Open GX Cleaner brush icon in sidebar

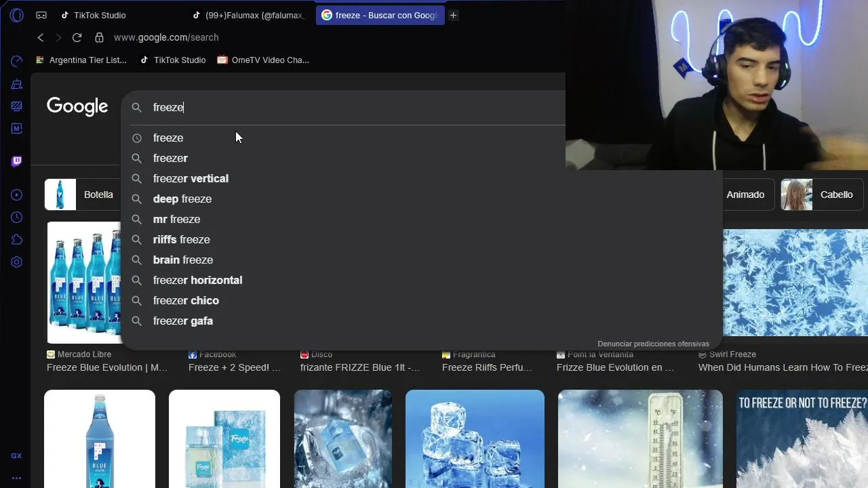17,84
